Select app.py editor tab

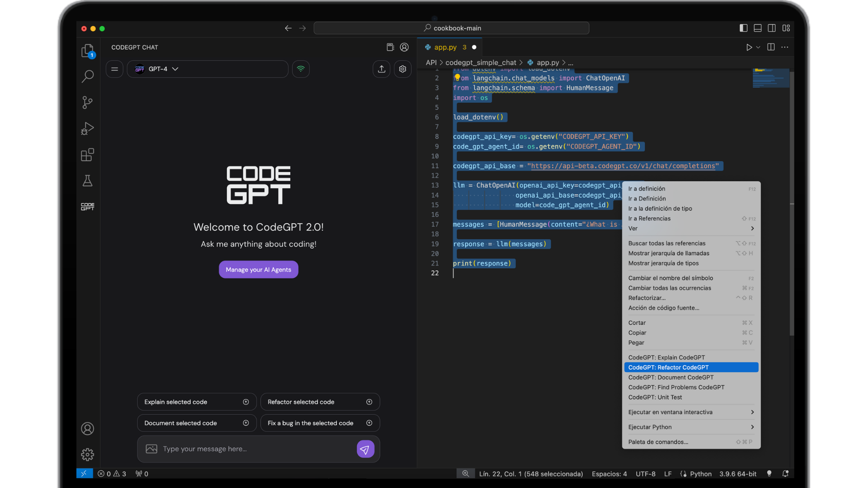tap(449, 47)
